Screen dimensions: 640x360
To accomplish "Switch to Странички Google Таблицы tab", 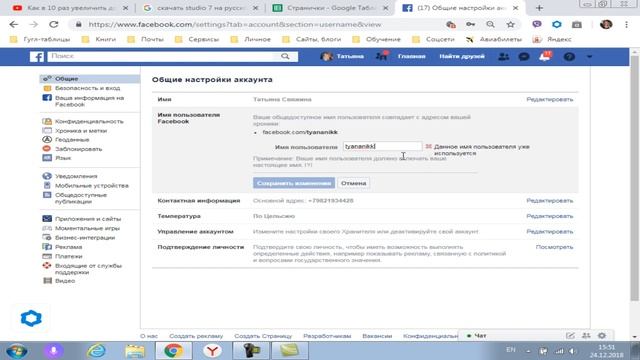I will 330,8.
